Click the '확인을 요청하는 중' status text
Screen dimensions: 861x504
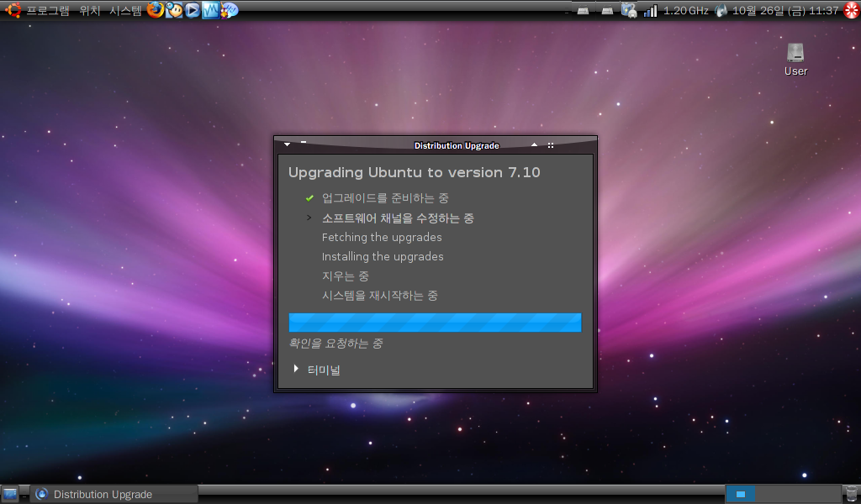(335, 344)
